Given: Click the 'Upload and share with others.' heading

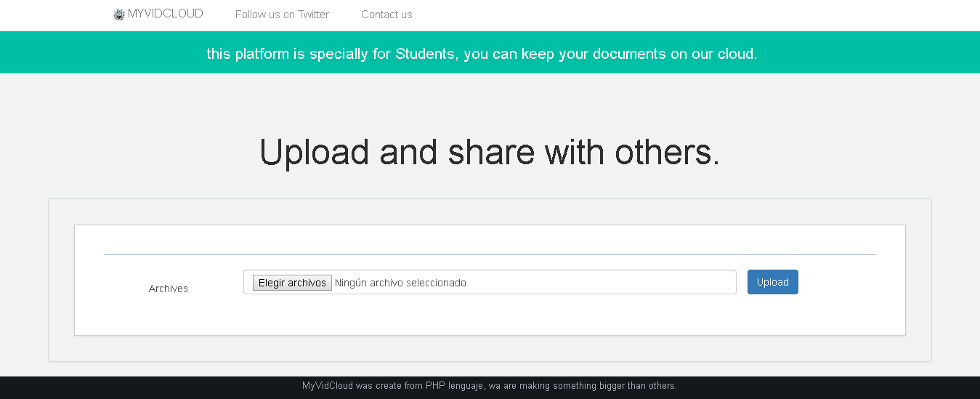Looking at the screenshot, I should (490, 153).
